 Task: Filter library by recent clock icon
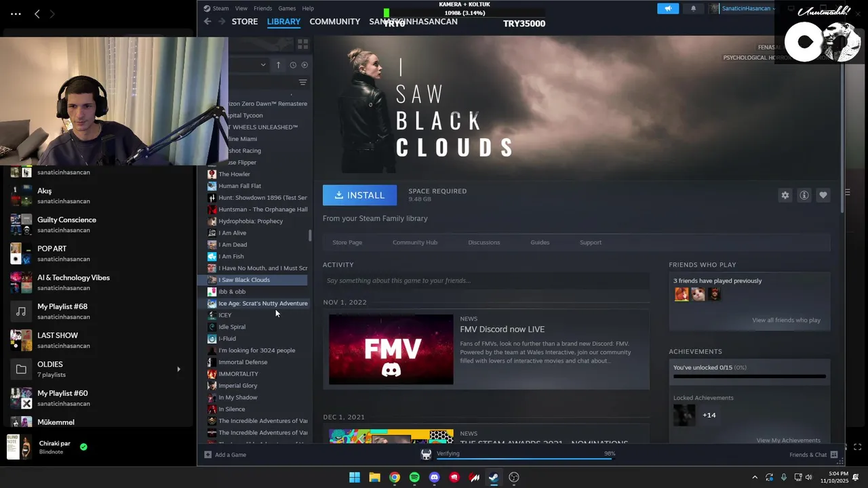[x=293, y=65]
